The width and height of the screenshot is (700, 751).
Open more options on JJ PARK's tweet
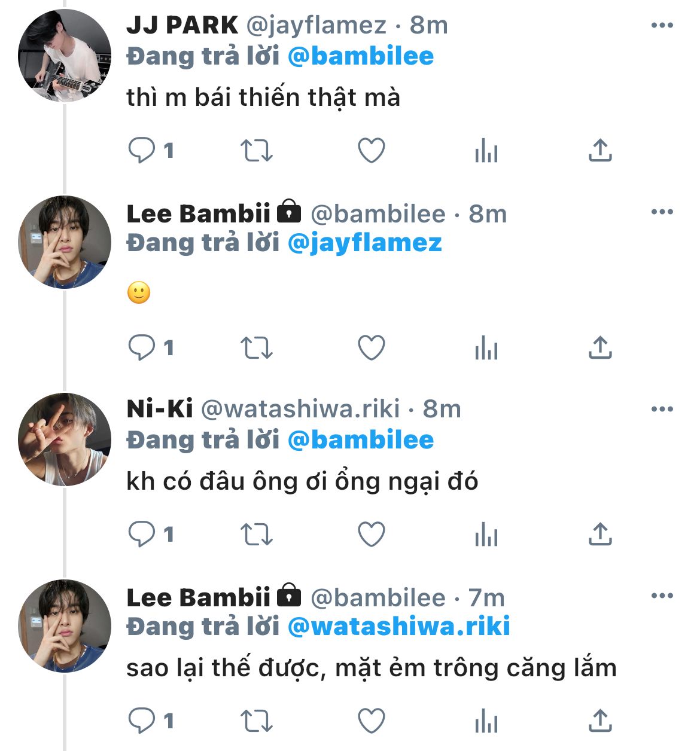[x=662, y=26]
